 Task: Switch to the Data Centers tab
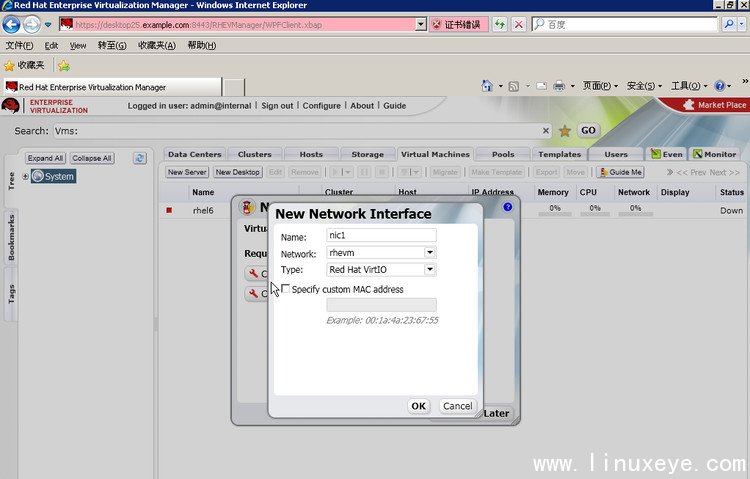pyautogui.click(x=195, y=154)
